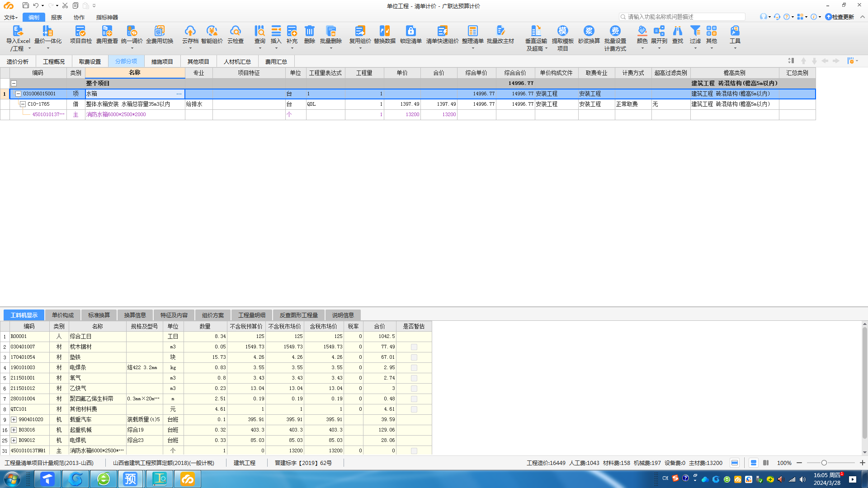This screenshot has height=488, width=868.
Task: Click the 检查更新 button
Action: tap(840, 17)
